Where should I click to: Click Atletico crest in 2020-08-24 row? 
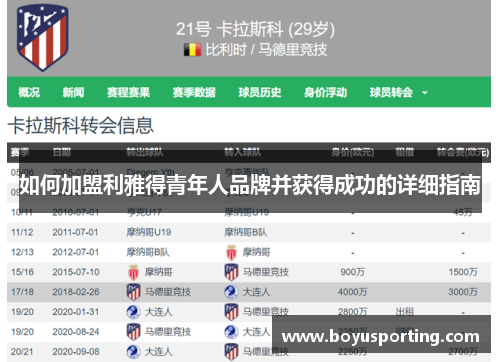133,332
